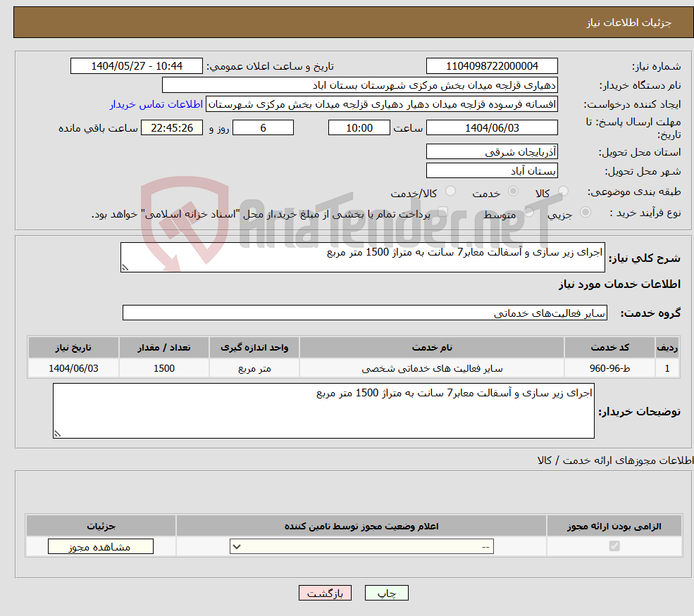Viewport: 694px width, 616px height.
Task: Click the استان محل تحویل field showing آذربایجان شرقی
Action: [491, 151]
